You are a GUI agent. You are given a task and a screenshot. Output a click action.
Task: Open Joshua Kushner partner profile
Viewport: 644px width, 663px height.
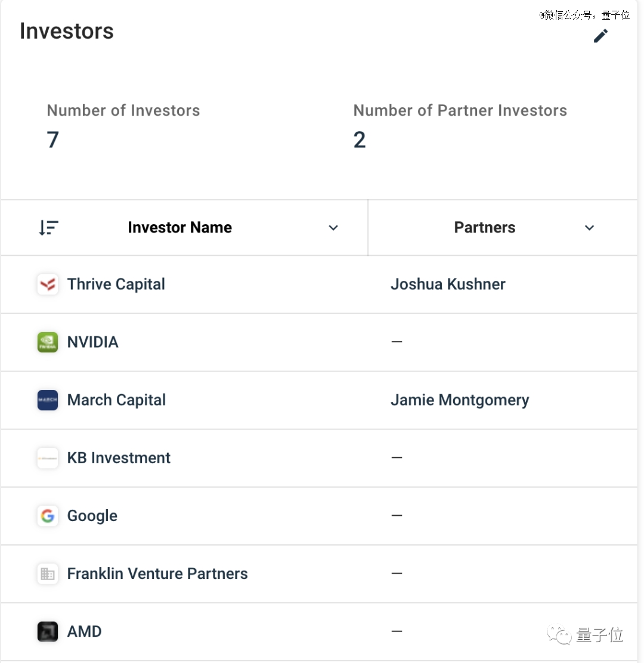pyautogui.click(x=448, y=284)
